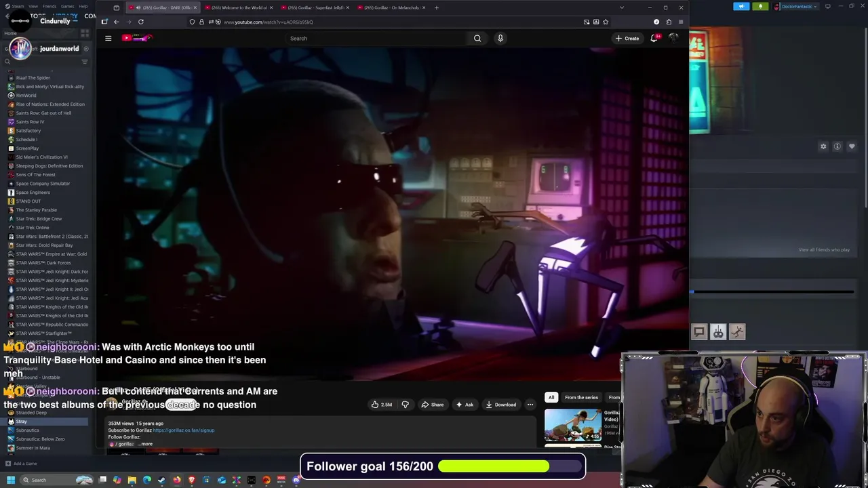This screenshot has width=868, height=488.
Task: Click the Ask button
Action: pos(465,405)
